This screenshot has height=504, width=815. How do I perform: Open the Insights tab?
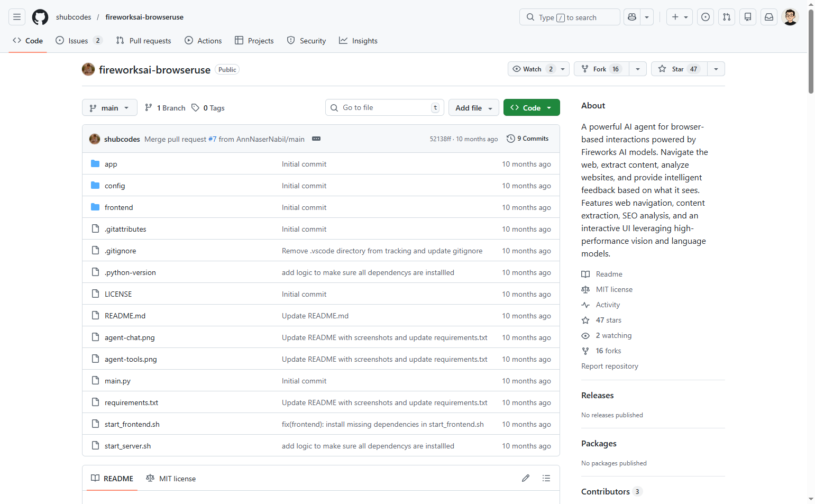click(x=359, y=41)
